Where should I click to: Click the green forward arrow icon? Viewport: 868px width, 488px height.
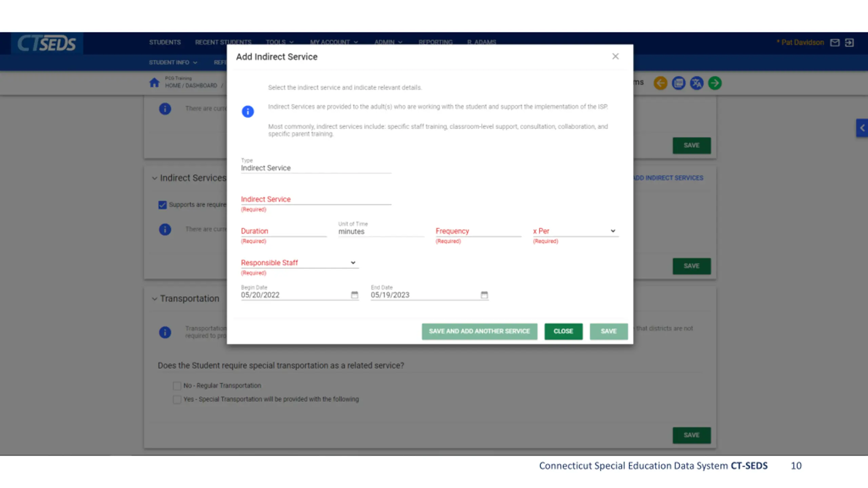click(715, 83)
